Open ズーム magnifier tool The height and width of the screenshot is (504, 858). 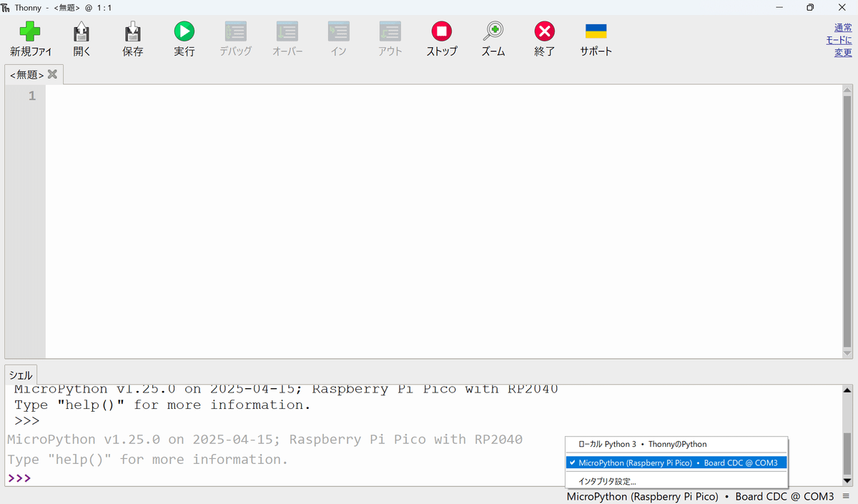[x=493, y=31]
